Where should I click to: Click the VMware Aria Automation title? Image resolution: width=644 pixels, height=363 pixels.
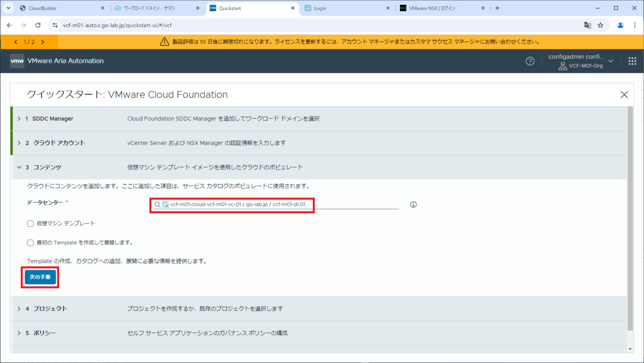66,61
